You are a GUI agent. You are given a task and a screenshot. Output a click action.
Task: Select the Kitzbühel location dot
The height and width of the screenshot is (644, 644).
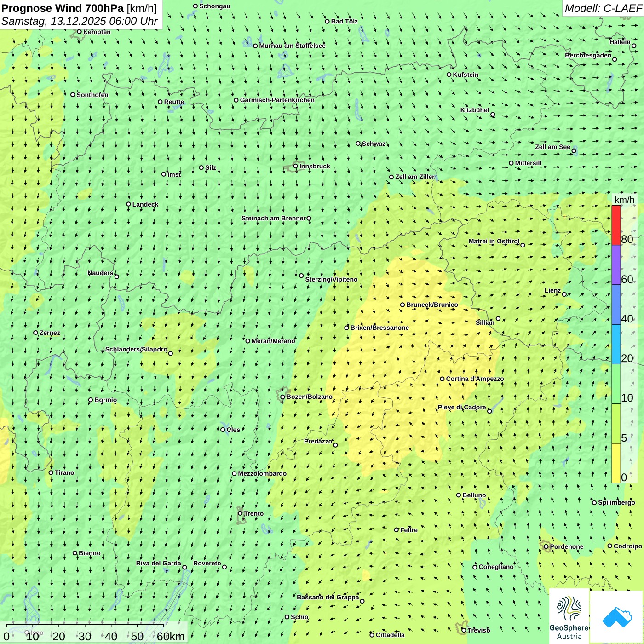[x=493, y=115]
